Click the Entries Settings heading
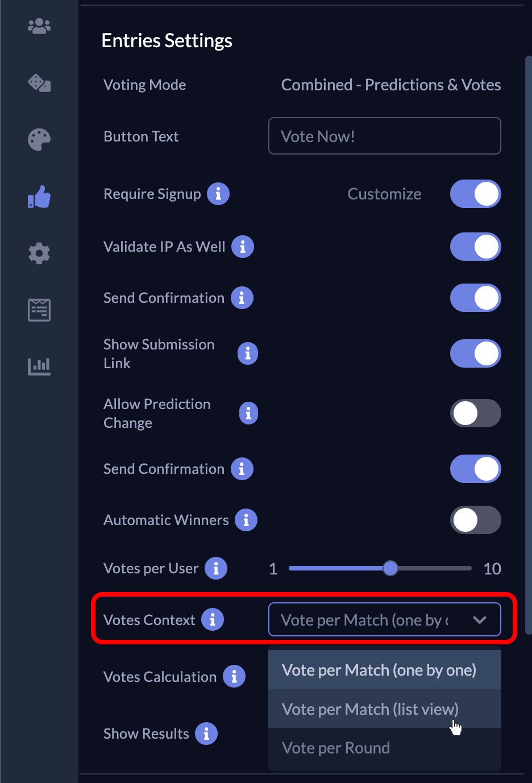The width and height of the screenshot is (532, 783). point(167,40)
